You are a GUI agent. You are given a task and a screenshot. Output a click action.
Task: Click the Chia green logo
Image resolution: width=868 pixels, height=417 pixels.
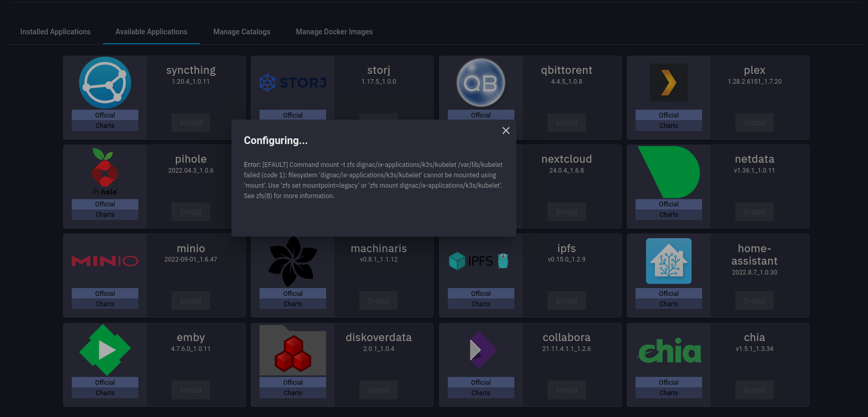670,351
